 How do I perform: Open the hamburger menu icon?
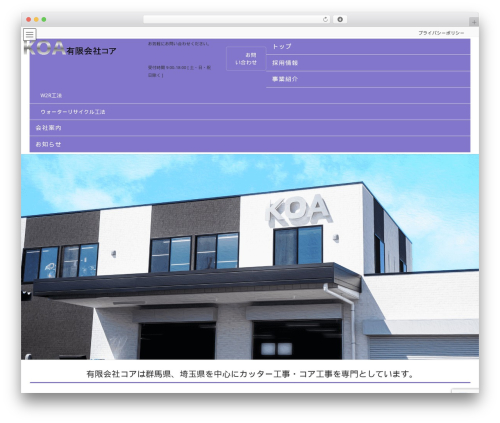(30, 34)
